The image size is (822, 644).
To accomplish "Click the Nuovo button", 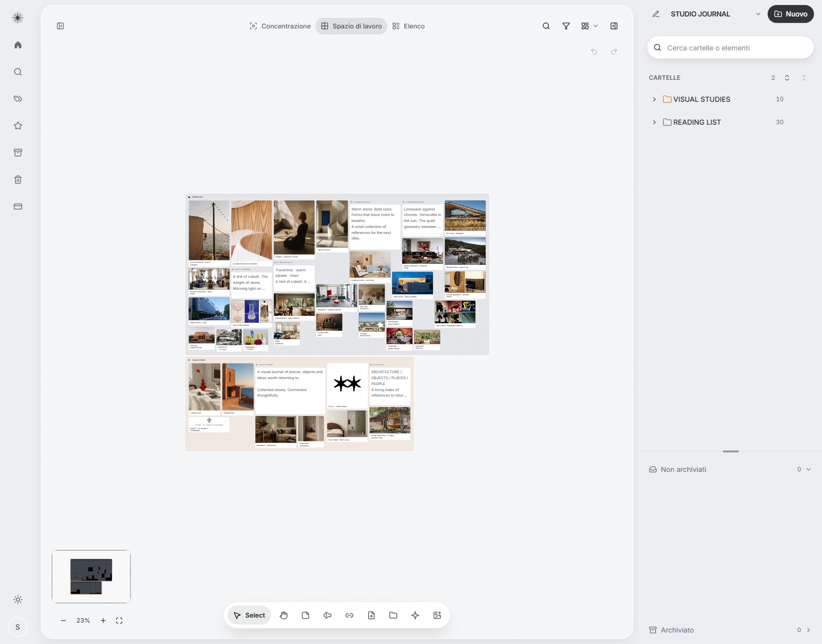I will pyautogui.click(x=791, y=14).
